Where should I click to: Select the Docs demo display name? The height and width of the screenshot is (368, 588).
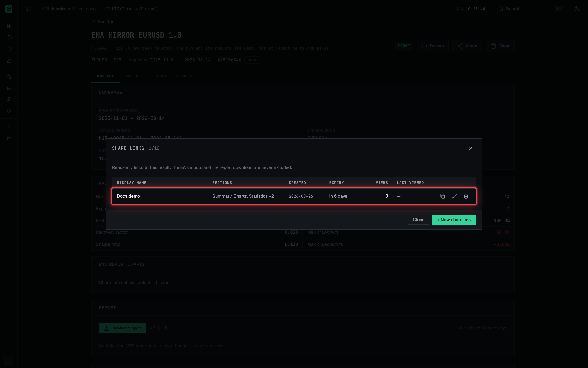(x=128, y=196)
